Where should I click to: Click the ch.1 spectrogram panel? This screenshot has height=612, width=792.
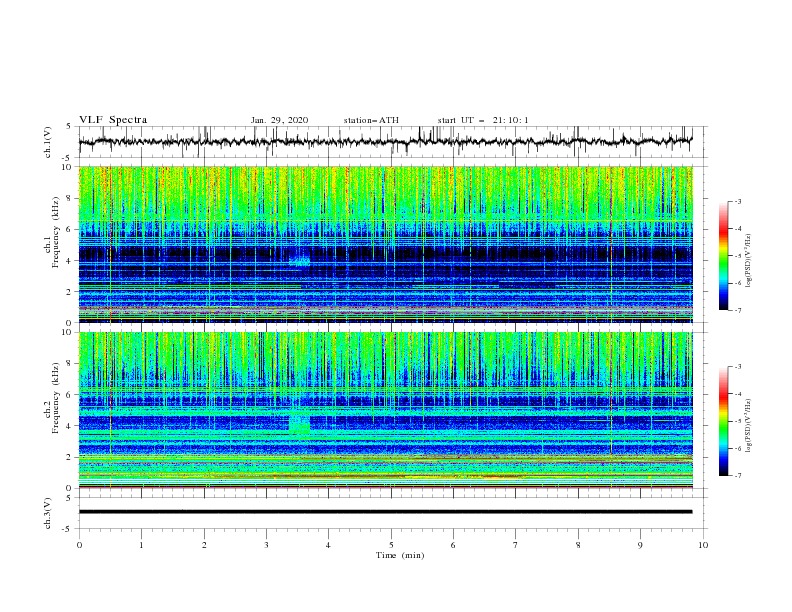385,244
